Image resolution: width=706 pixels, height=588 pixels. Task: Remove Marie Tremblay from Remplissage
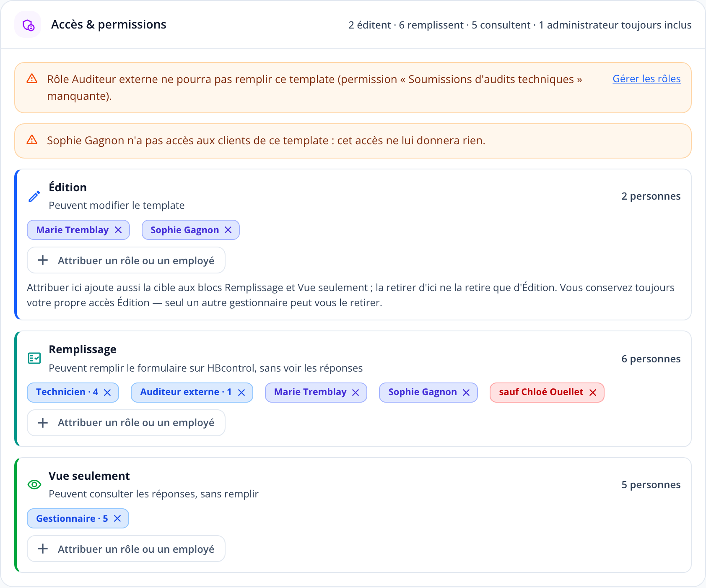pos(356,393)
